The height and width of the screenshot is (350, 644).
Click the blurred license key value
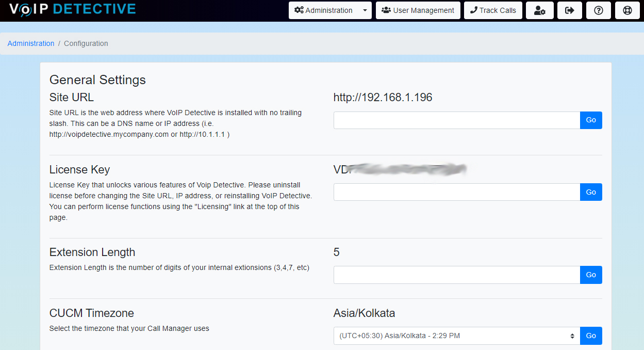click(400, 169)
